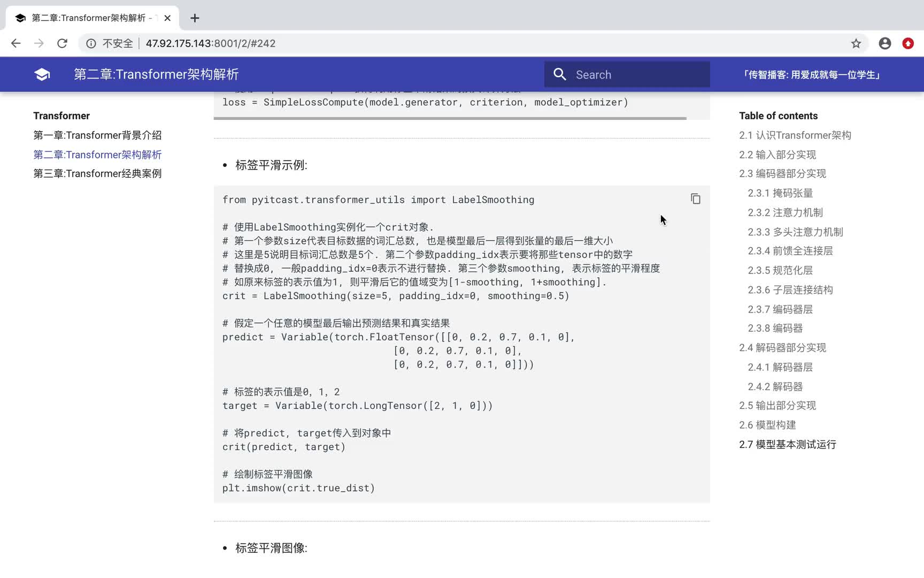Jump to 2.3.5 规范化层
This screenshot has height=578, width=924.
[780, 270]
